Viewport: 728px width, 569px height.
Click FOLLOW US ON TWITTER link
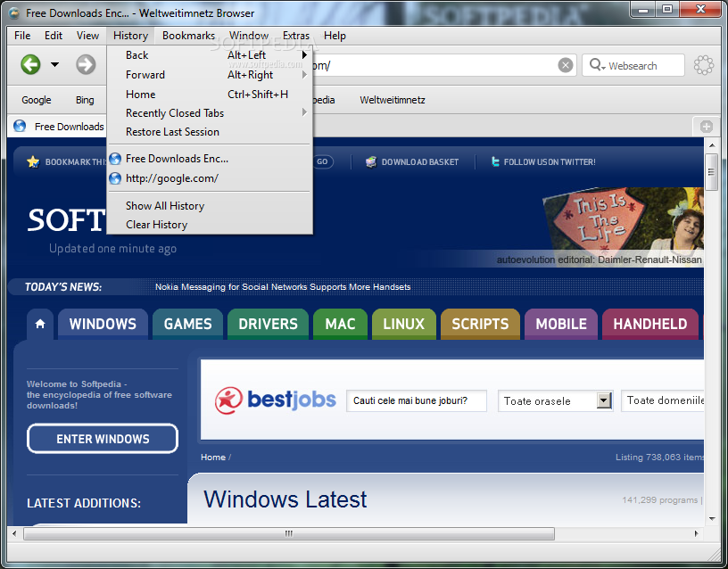550,162
